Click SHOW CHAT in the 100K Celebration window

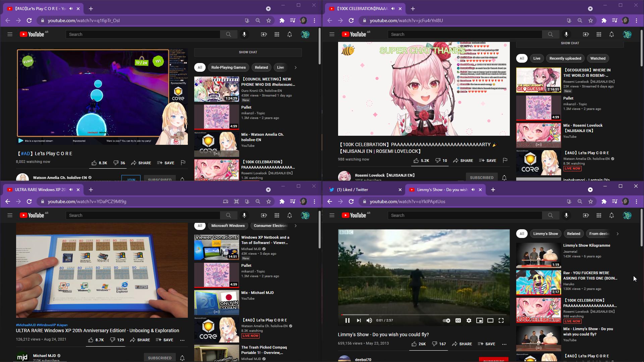pyautogui.click(x=570, y=43)
